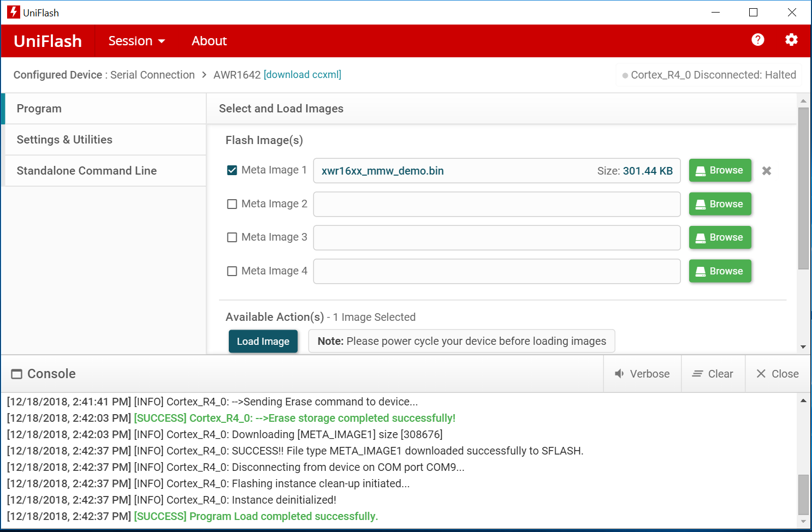Image resolution: width=812 pixels, height=532 pixels.
Task: Click the Meta Image 3 path field
Action: tap(497, 238)
